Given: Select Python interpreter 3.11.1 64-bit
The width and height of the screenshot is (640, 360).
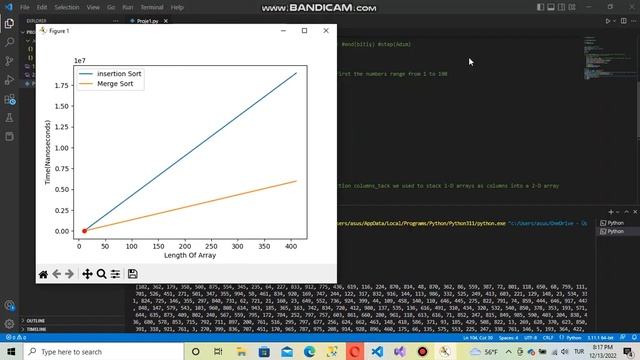Looking at the screenshot, I should point(600,338).
